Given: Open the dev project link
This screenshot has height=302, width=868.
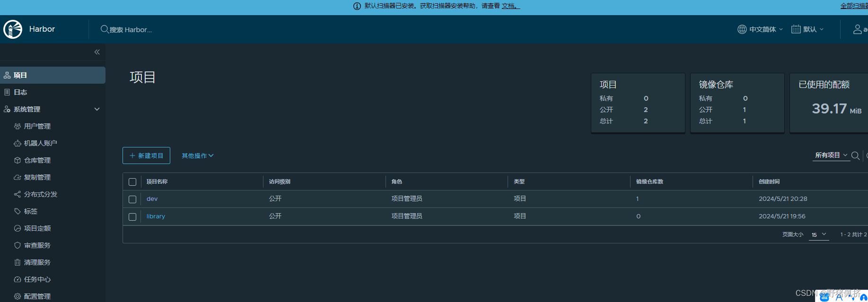Looking at the screenshot, I should 152,199.
